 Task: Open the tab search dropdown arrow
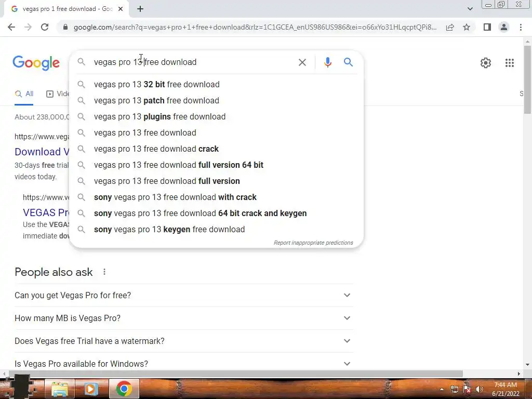(x=470, y=9)
